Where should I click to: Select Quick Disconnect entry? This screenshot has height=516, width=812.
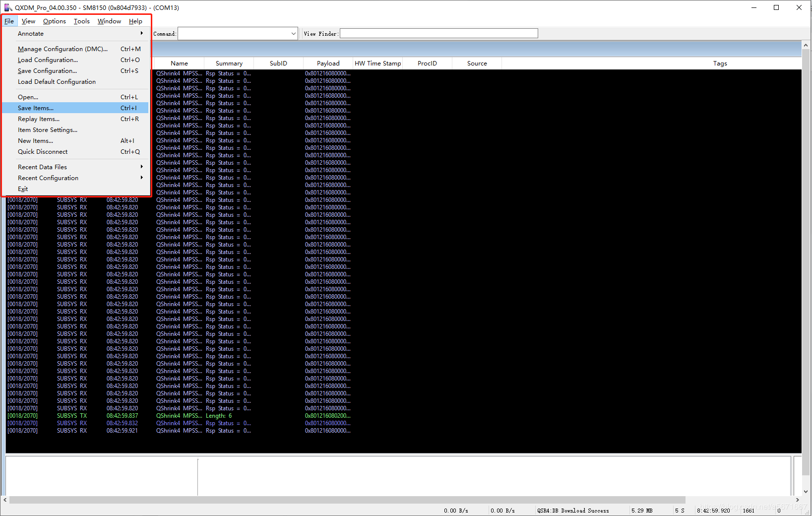(x=75, y=152)
